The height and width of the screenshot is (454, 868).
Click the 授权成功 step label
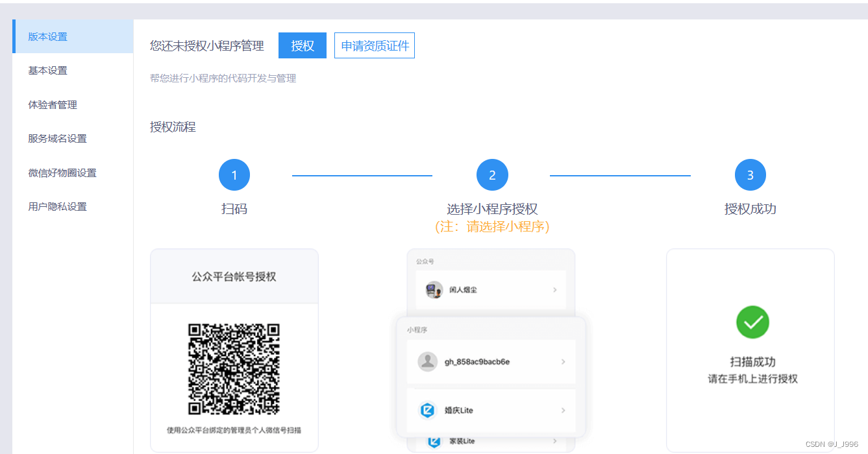click(750, 209)
